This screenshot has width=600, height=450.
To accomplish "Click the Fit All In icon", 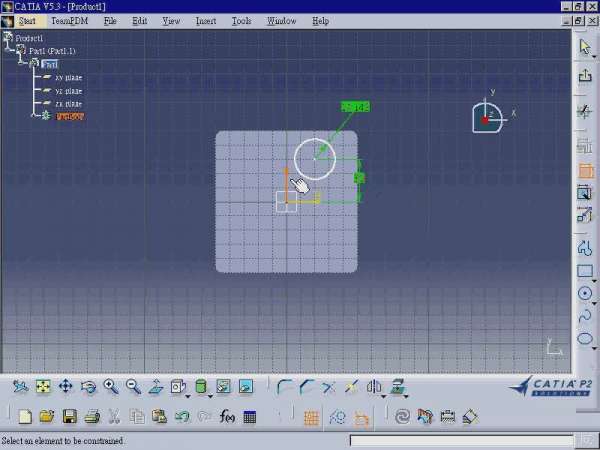I will tap(43, 386).
